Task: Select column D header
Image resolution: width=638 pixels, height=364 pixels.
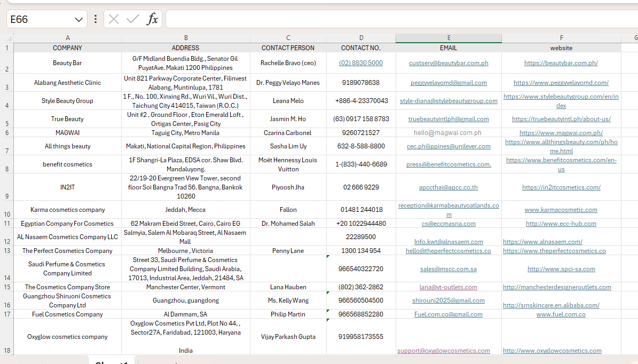Action: tap(361, 38)
